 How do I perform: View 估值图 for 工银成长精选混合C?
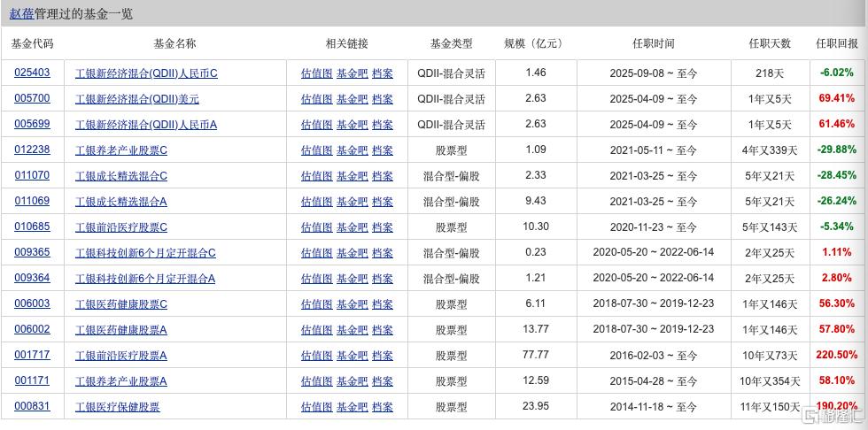(x=317, y=176)
